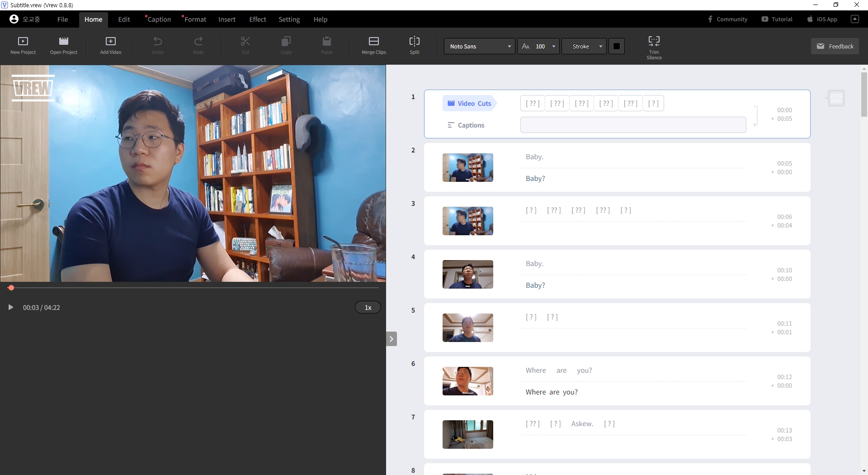Click the Copy icon
868x475 pixels.
[x=286, y=41]
